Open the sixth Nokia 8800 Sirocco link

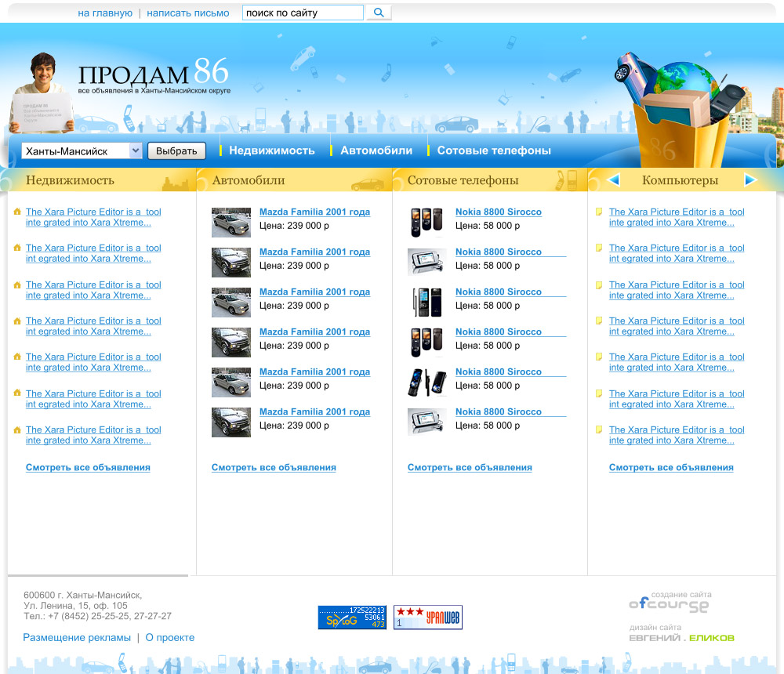click(x=499, y=412)
